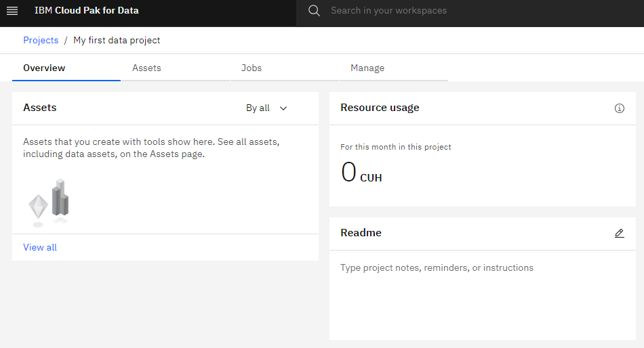Open the 'By all' filter dropdown
Image resolution: width=644 pixels, height=348 pixels.
[258, 108]
